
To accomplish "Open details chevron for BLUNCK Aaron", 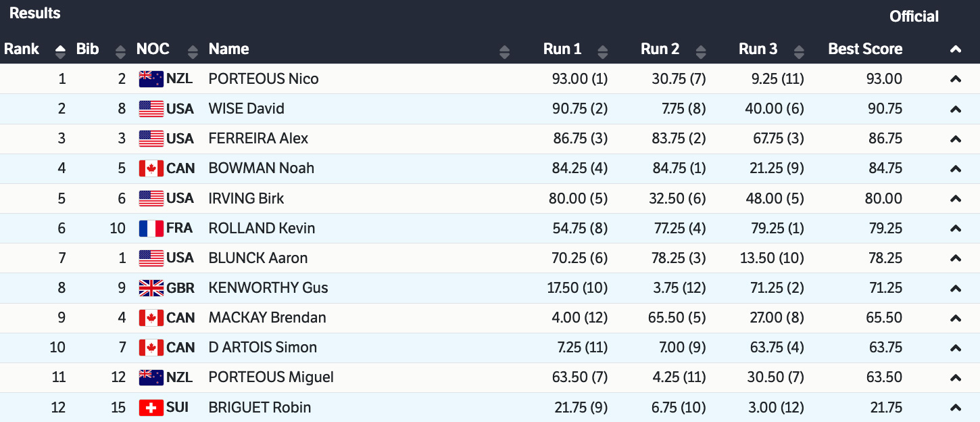I will click(x=955, y=258).
